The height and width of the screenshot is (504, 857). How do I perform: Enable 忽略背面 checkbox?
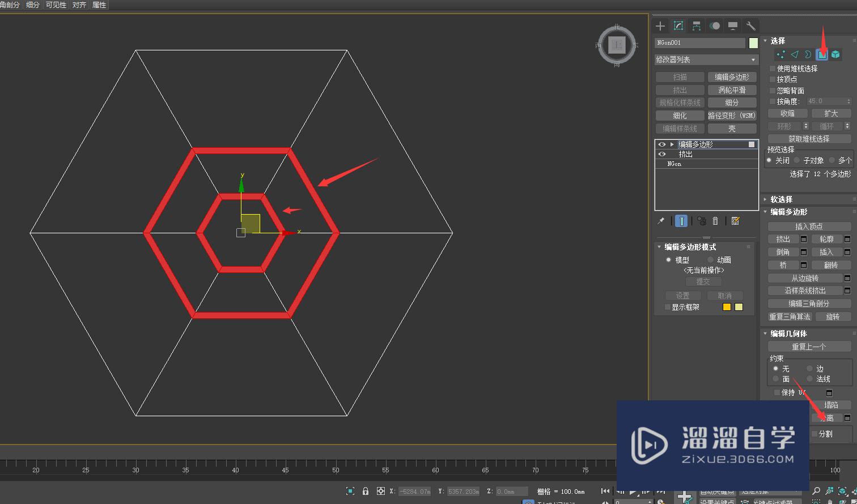pos(773,91)
